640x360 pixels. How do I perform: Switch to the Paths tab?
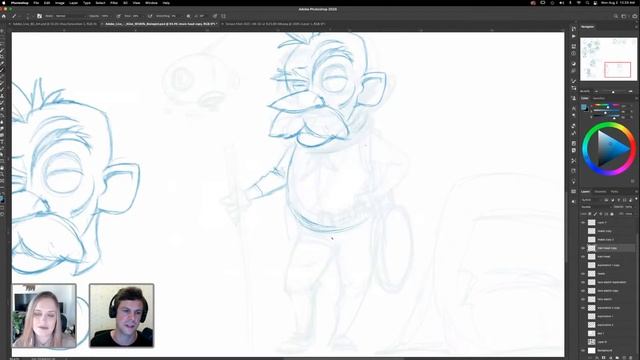click(x=614, y=191)
